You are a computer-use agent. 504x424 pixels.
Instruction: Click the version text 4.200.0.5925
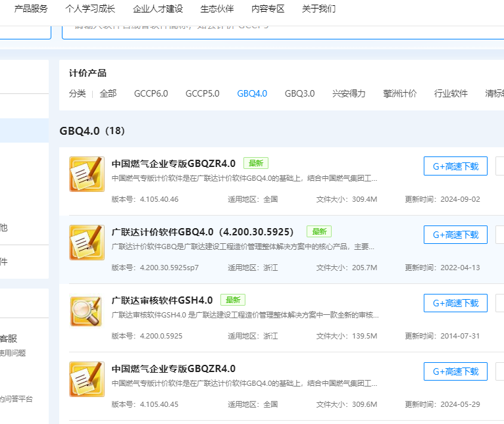[x=161, y=336]
